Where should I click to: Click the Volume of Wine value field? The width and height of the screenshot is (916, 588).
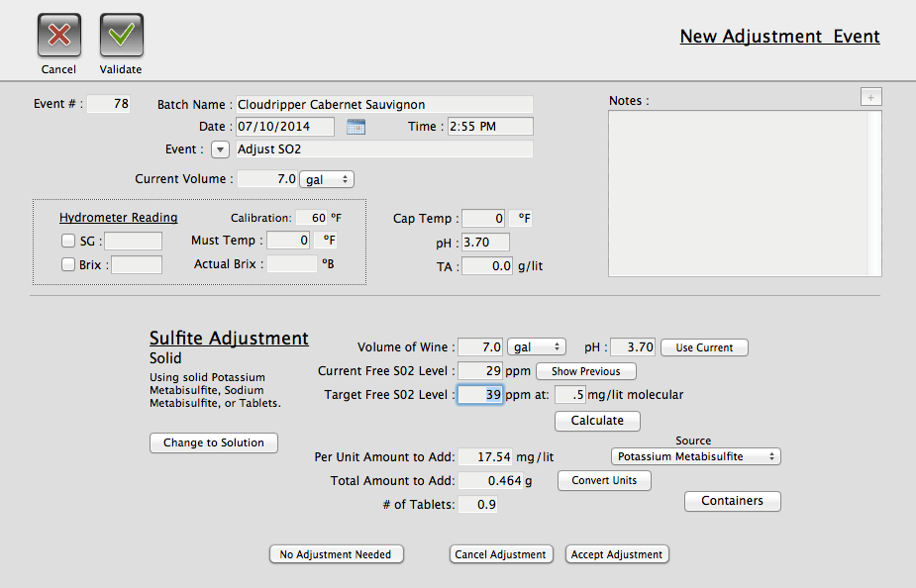coord(480,346)
